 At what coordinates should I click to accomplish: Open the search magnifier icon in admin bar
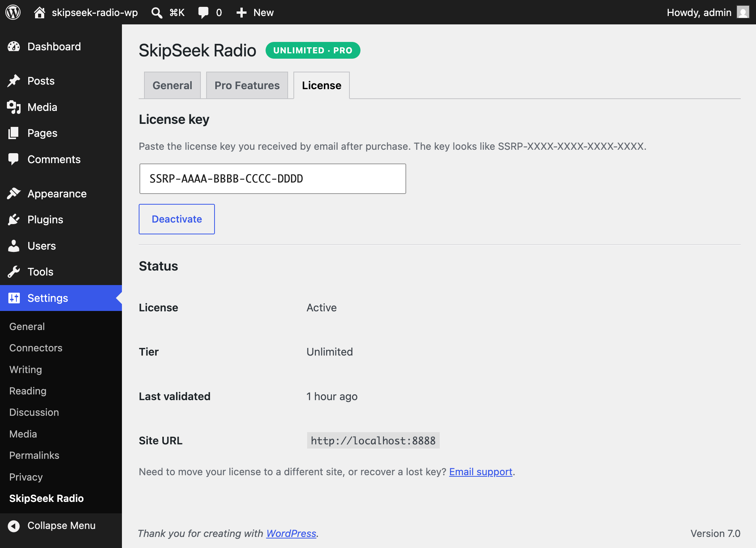click(157, 13)
